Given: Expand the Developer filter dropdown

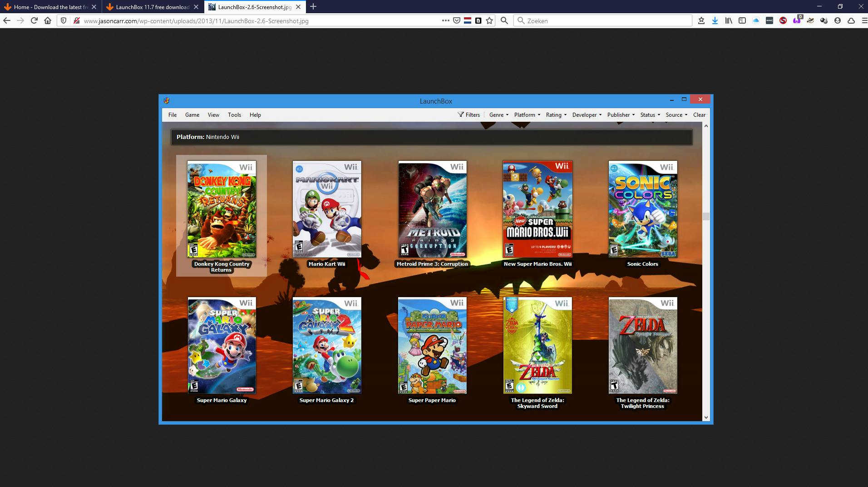Looking at the screenshot, I should pos(587,115).
